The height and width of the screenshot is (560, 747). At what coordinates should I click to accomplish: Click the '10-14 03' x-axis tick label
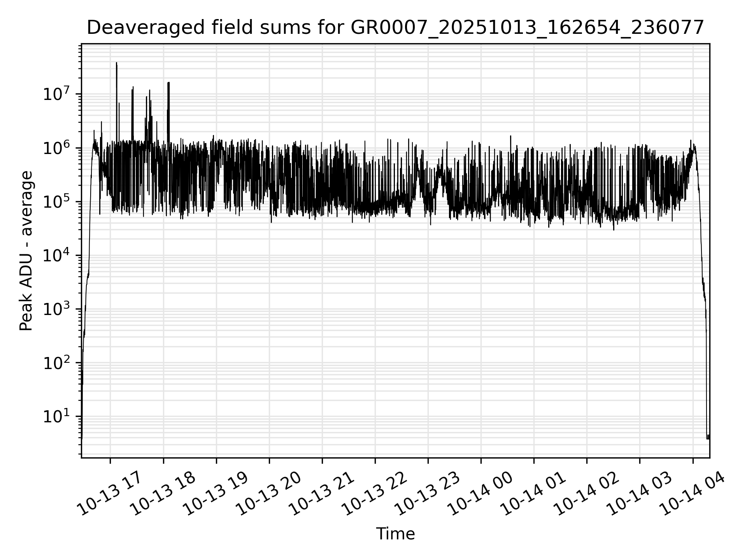tap(638, 494)
